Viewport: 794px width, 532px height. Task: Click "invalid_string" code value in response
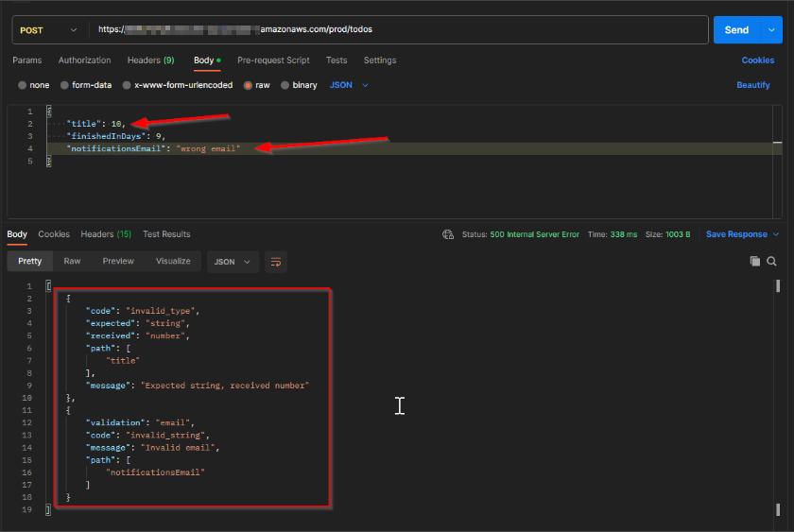point(165,435)
